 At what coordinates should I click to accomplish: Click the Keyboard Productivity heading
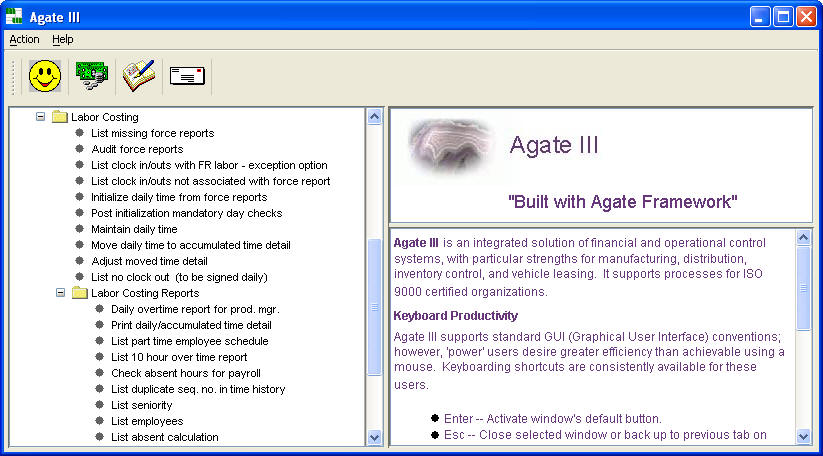coord(456,315)
